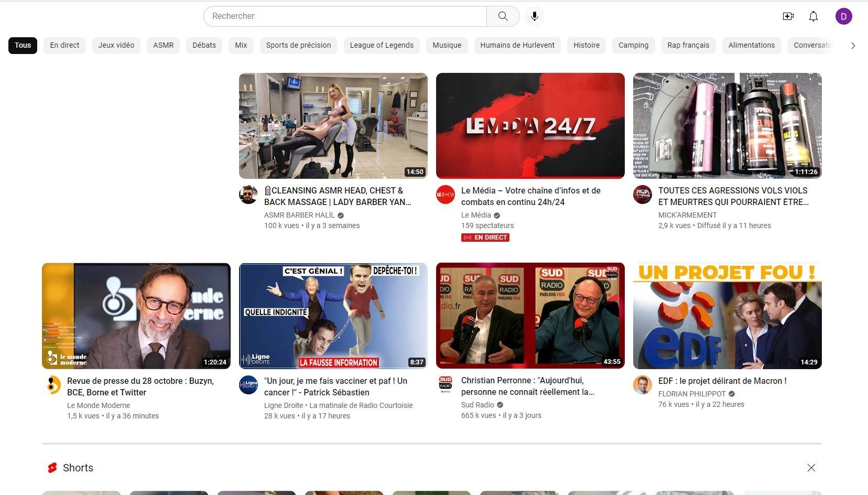This screenshot has height=495, width=868.
Task: Open the Patrick Sébastien video title
Action: tap(335, 386)
